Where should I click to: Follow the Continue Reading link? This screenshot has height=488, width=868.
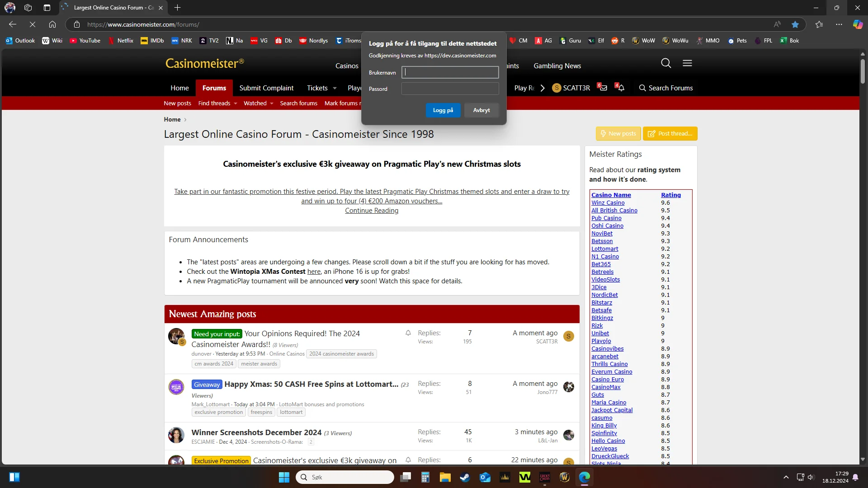pos(372,211)
